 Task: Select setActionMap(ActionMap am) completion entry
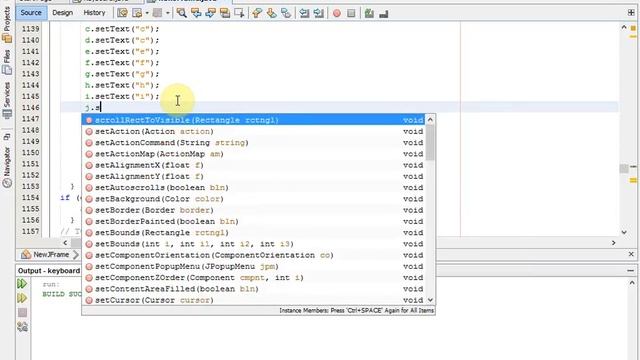pyautogui.click(x=253, y=154)
